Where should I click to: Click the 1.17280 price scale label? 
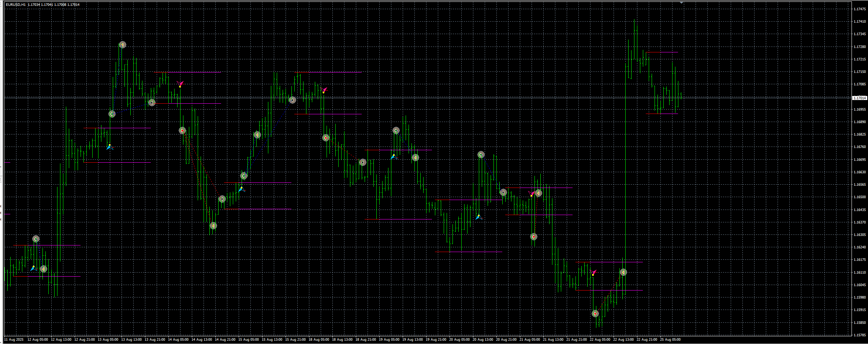coord(860,47)
